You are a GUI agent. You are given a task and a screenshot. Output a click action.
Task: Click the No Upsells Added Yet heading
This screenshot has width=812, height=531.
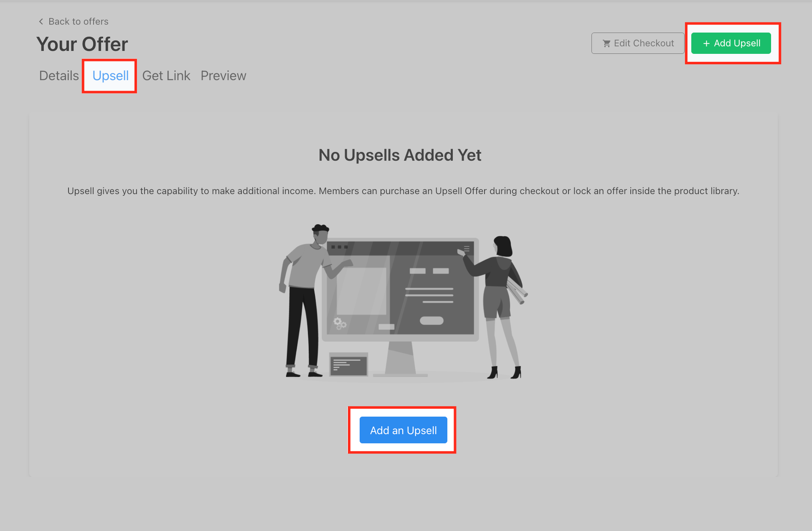point(400,155)
